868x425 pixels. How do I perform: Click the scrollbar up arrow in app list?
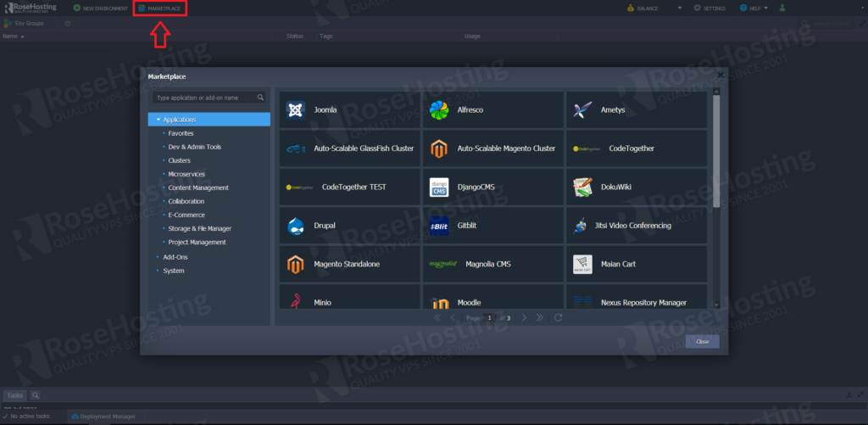(716, 92)
